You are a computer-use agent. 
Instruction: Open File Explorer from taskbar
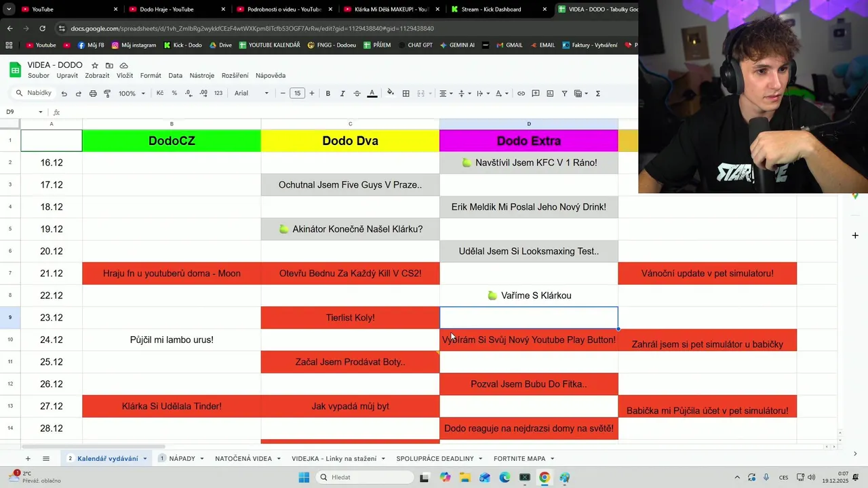coord(465,477)
